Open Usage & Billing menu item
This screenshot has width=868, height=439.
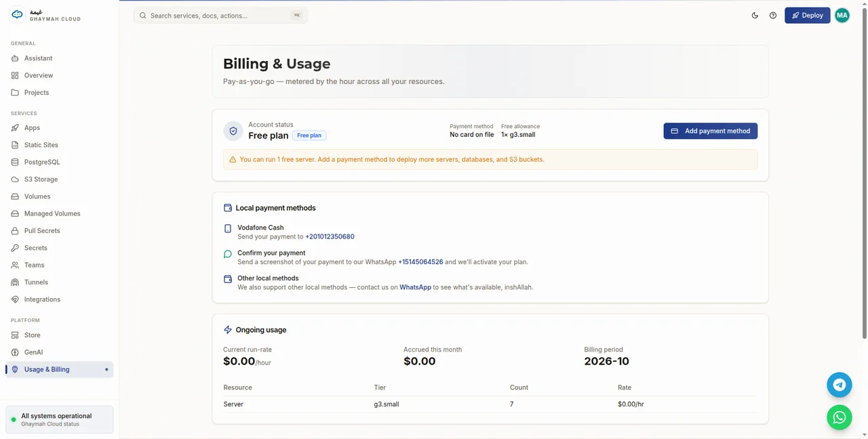click(x=59, y=369)
